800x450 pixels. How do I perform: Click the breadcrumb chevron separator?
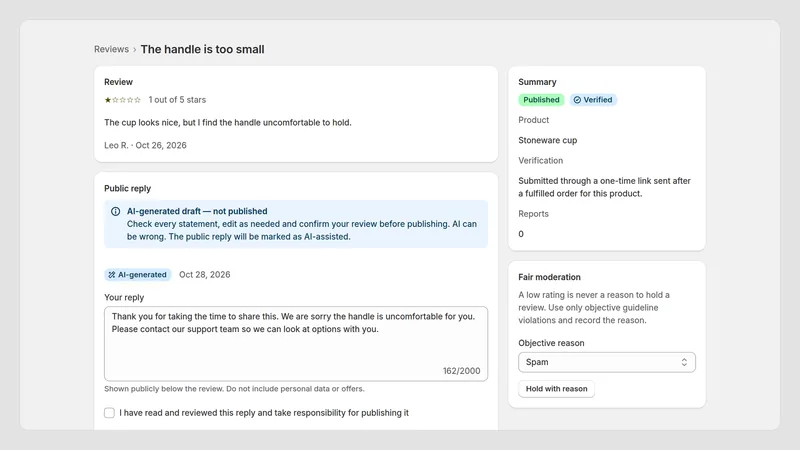tap(135, 50)
